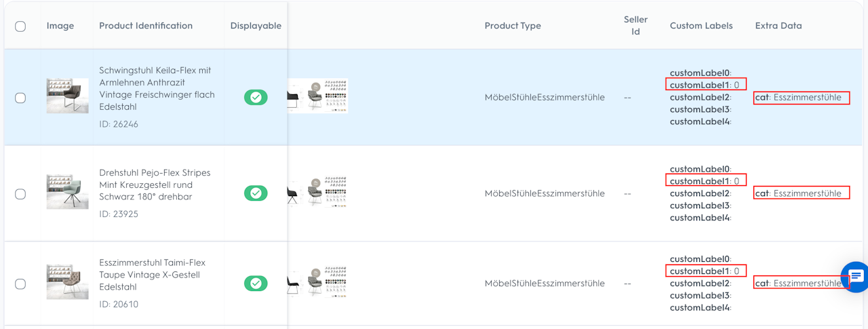This screenshot has width=868, height=329.
Task: Open the Drehstuhl Pejo-Flex product thumbnail
Action: (x=67, y=192)
